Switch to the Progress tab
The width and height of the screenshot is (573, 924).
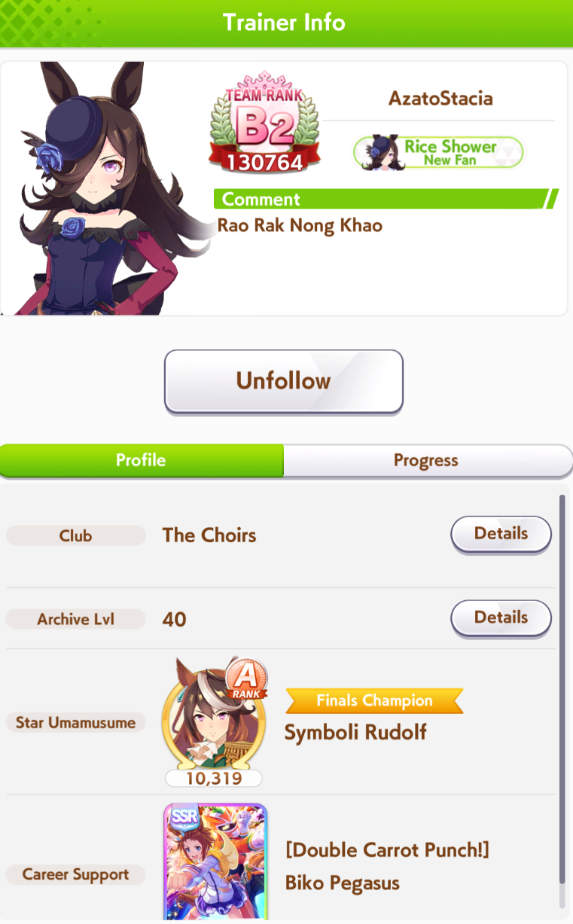click(x=426, y=460)
